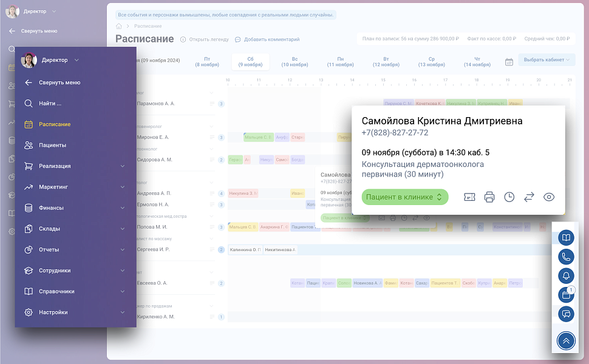Open 'Пациенты' in the sidebar menu
Screen dimensions: 589x364
coord(53,146)
